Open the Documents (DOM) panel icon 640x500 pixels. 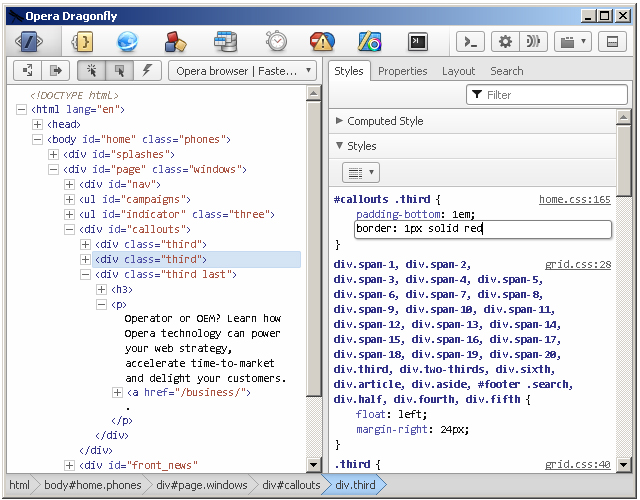tap(29, 41)
